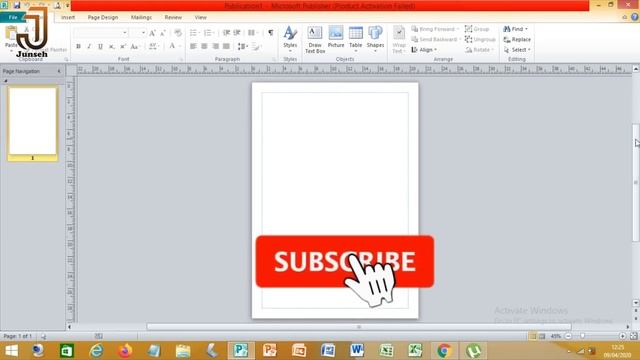The height and width of the screenshot is (360, 640).
Task: Switch to Mailings tab
Action: (141, 18)
